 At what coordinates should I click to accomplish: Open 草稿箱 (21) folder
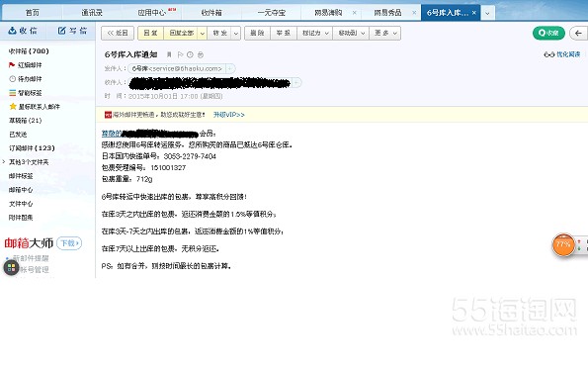25,121
